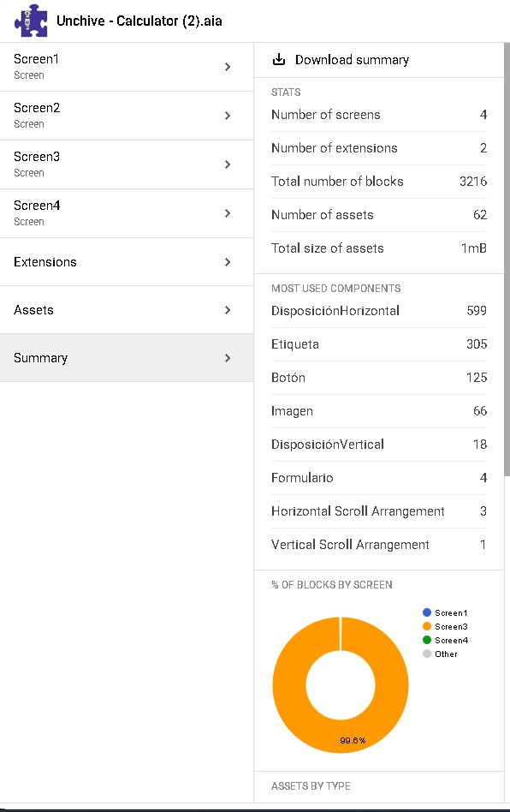Click the chevron next to Assets
510x812 pixels.
[228, 310]
